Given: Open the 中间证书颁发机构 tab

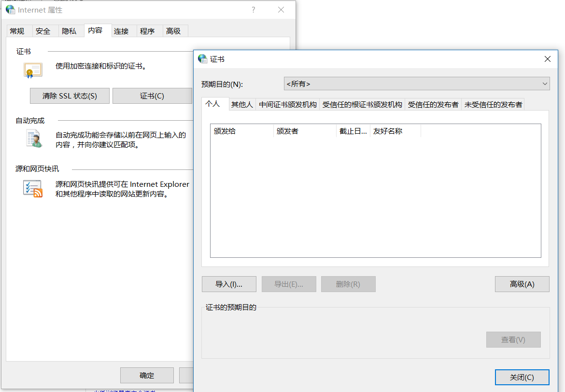Looking at the screenshot, I should point(287,104).
